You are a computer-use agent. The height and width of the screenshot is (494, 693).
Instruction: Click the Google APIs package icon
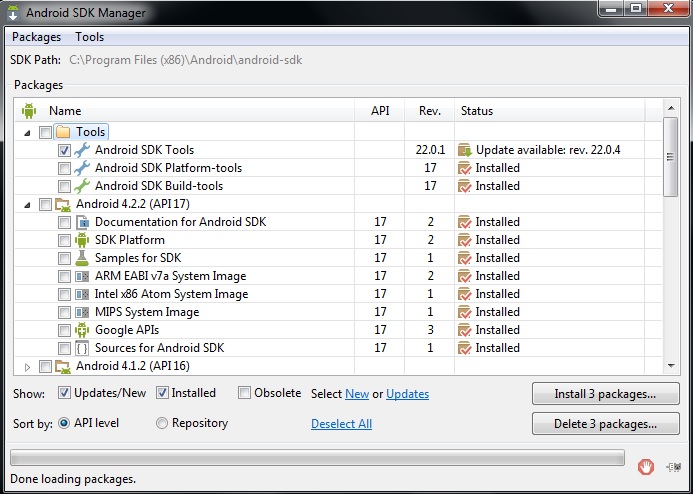(x=83, y=330)
